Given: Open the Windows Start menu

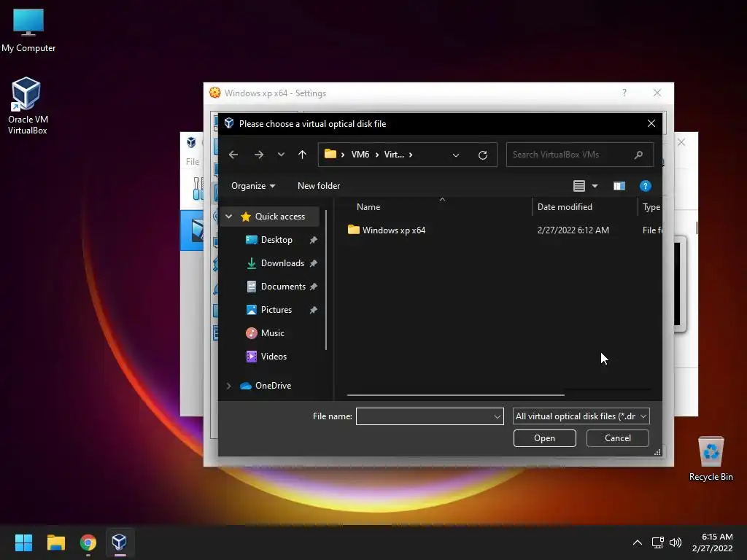Looking at the screenshot, I should click(23, 542).
